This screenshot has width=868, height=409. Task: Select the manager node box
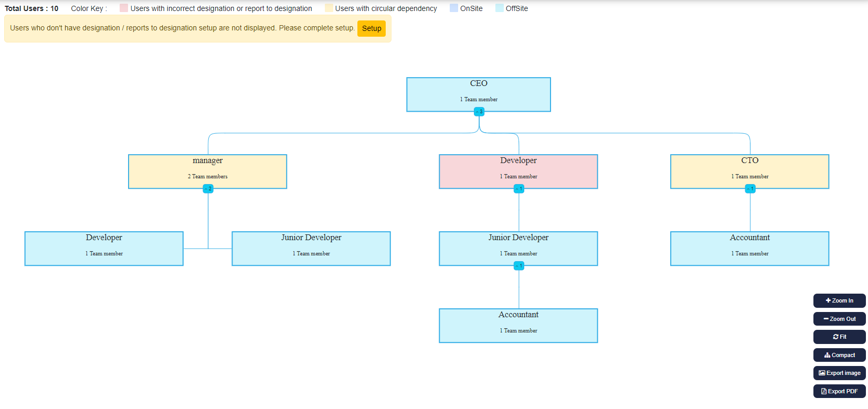[208, 169]
